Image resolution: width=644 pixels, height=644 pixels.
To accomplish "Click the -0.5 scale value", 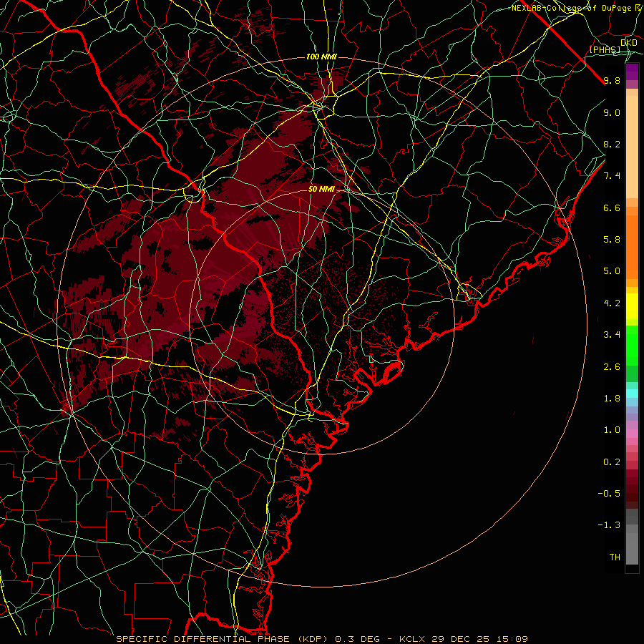I will (609, 494).
